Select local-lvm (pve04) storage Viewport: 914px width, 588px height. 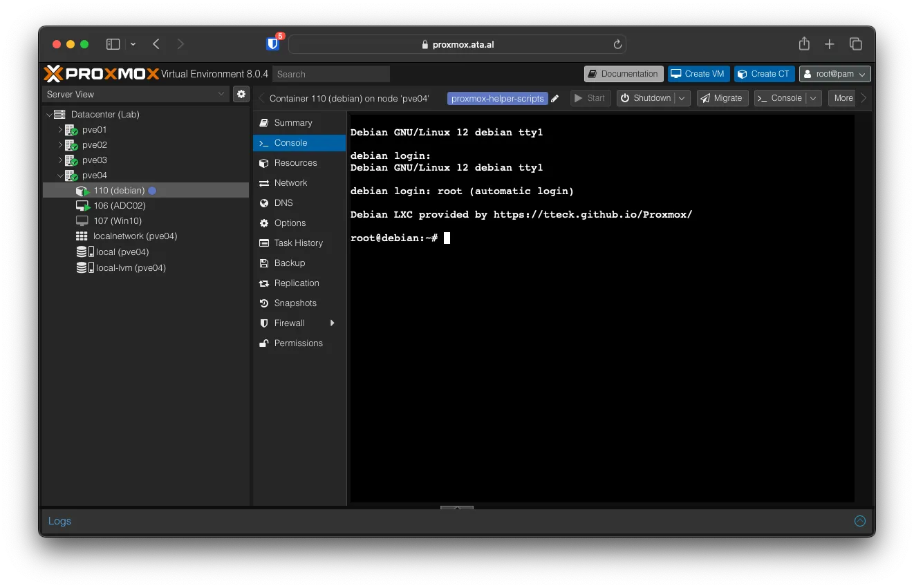click(131, 268)
